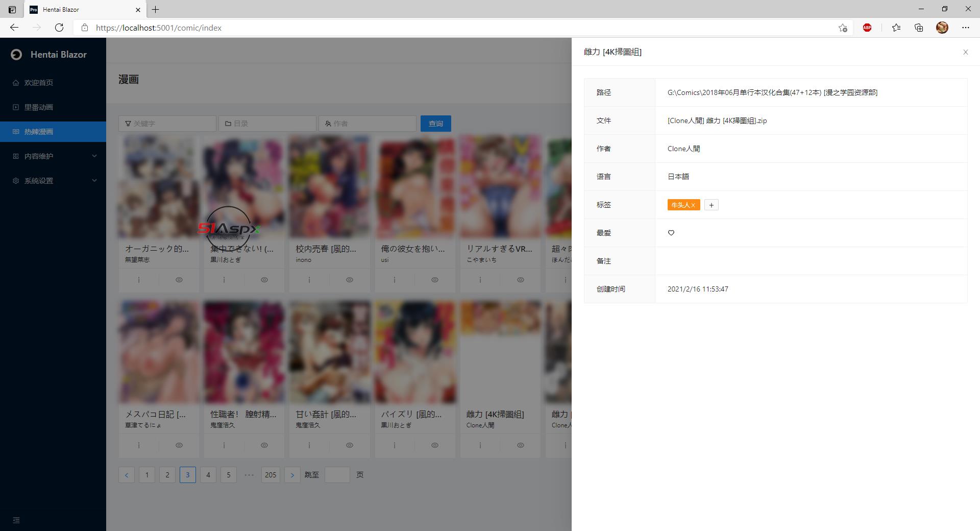Close the Hentai Blazor tab
Screen dimensions: 980x531
click(x=138, y=9)
